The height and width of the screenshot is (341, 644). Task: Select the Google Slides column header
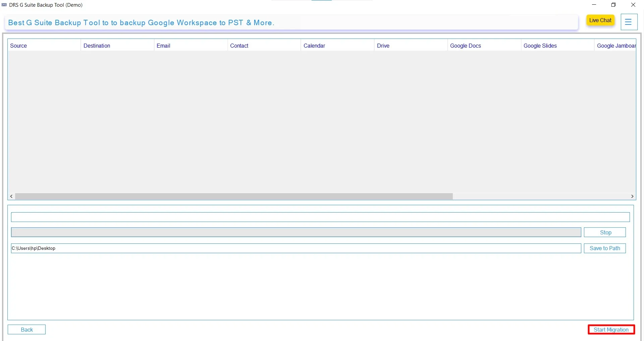pos(558,46)
